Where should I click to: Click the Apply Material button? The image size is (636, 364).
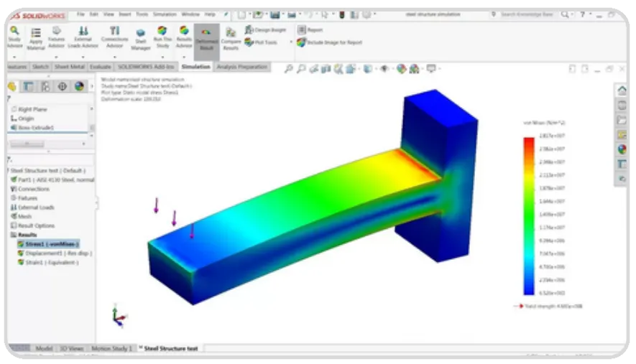click(36, 39)
